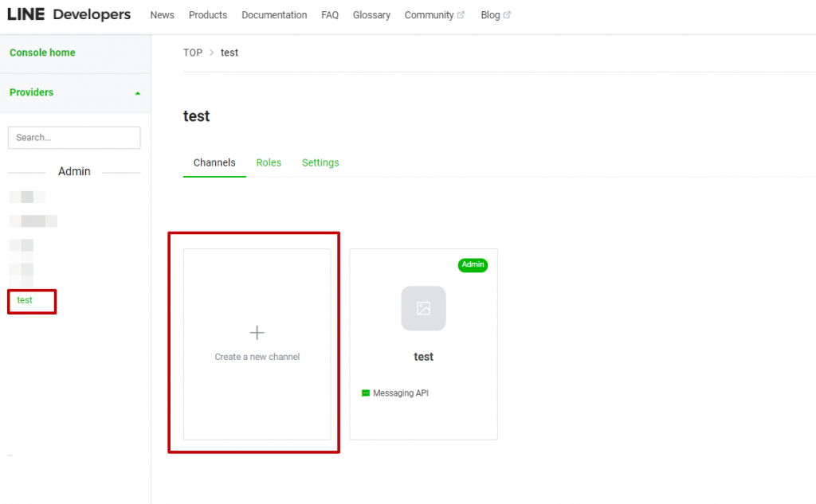
Task: Click the test channel's image placeholder icon
Action: [423, 308]
